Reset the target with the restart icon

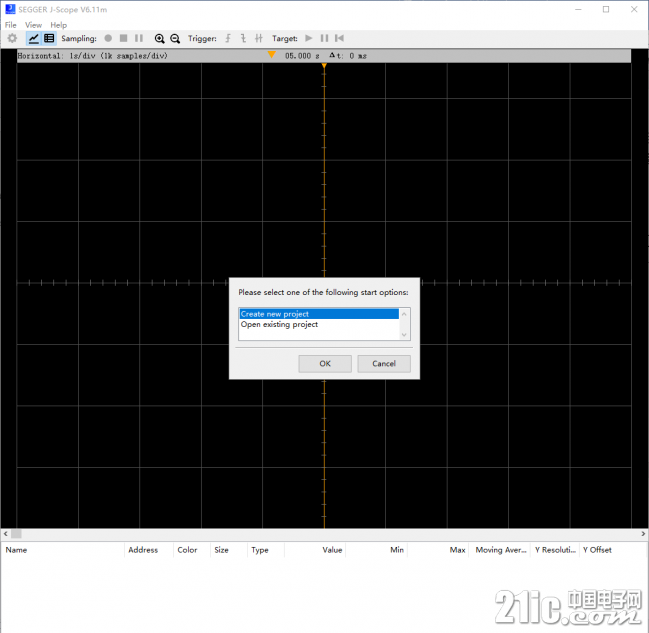[339, 38]
